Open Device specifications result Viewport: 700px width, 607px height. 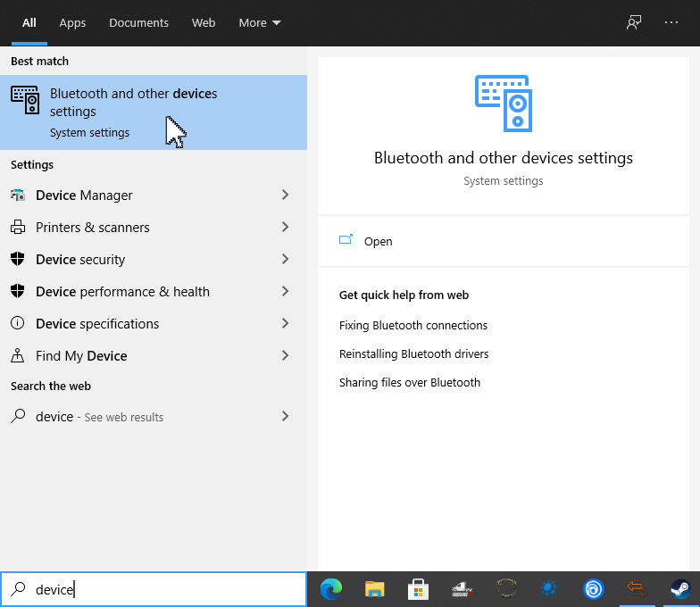coord(154,323)
